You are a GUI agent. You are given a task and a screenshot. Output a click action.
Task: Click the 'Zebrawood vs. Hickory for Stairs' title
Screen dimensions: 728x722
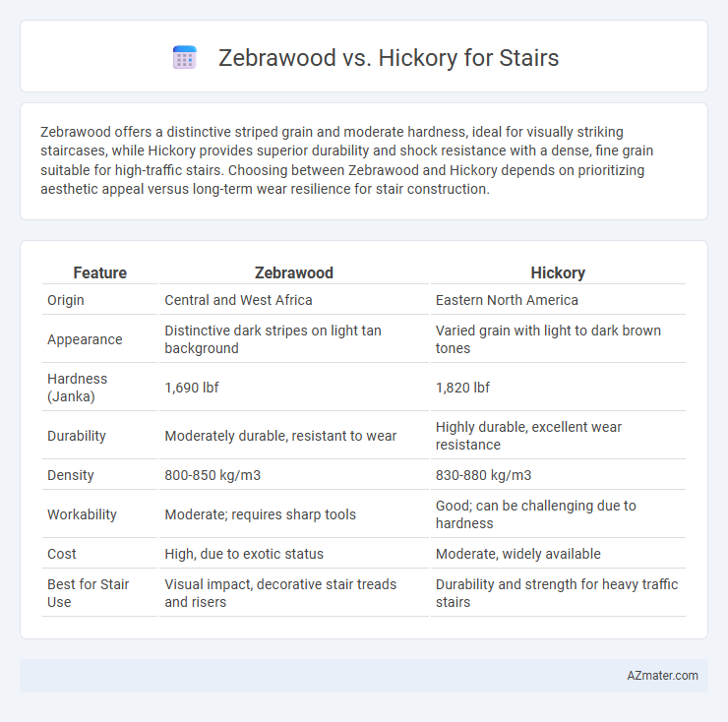[x=389, y=58]
